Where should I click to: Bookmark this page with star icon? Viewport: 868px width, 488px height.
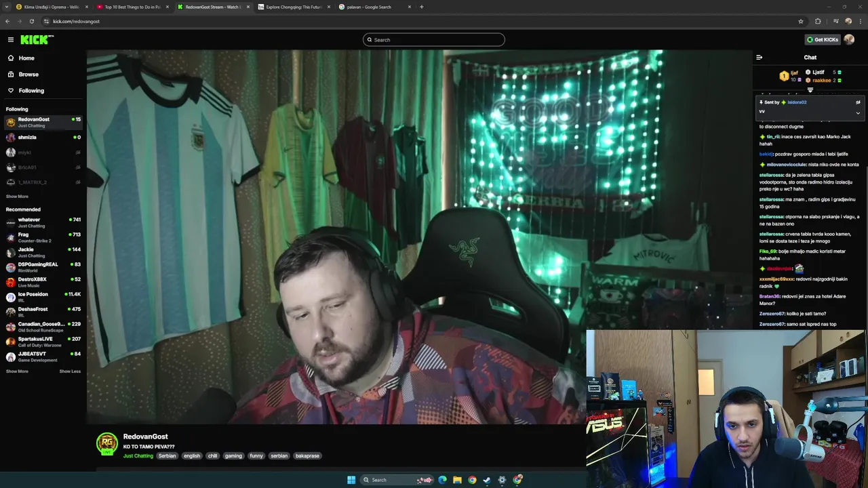click(801, 21)
